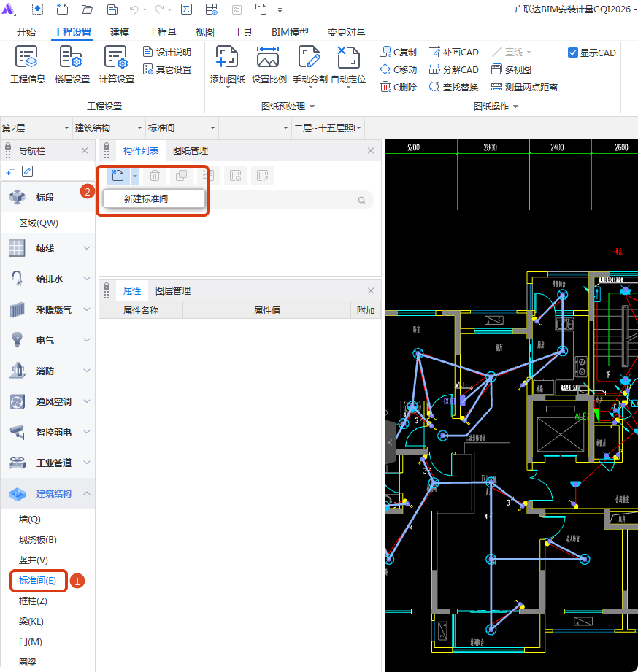This screenshot has height=672, width=638.
Task: Open 计算设置 calculation settings
Action: pyautogui.click(x=116, y=58)
